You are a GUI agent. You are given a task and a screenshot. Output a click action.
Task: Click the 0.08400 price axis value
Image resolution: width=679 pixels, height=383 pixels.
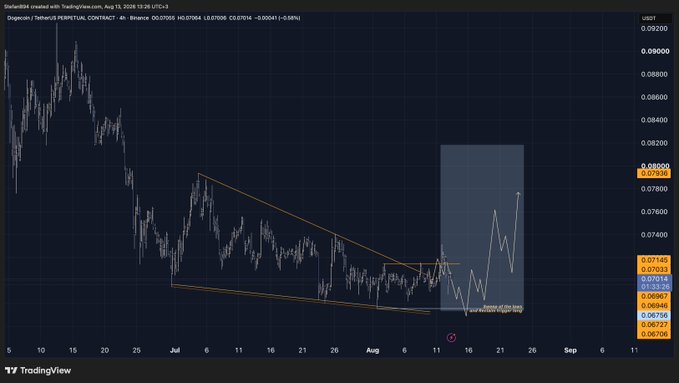(654, 120)
